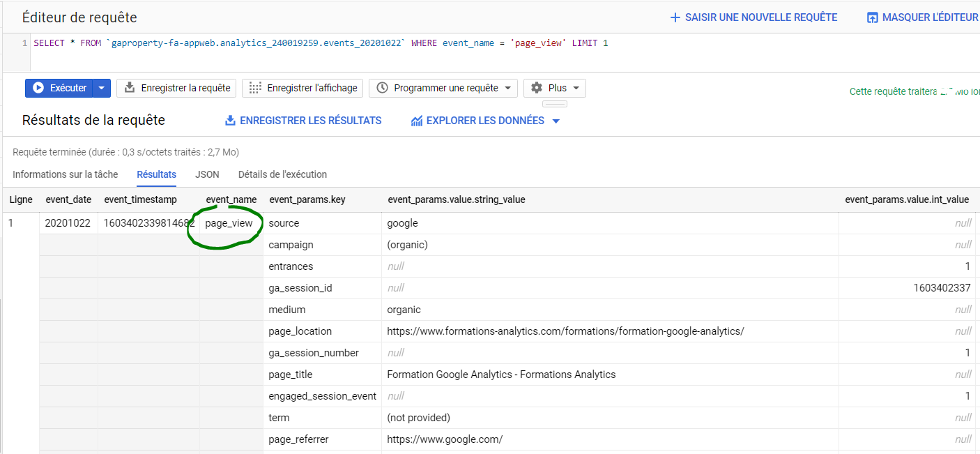Click the gear icon in the Plus button

pos(537,88)
